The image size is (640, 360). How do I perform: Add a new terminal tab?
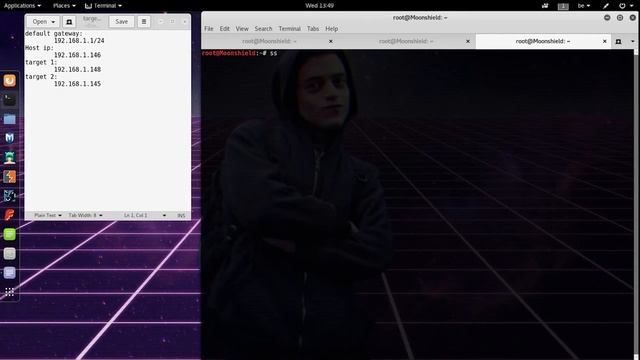[x=618, y=41]
